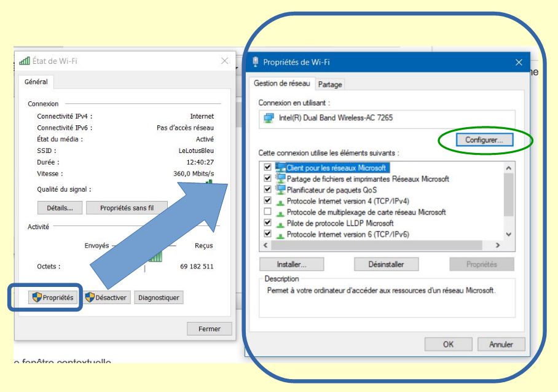Switch to the Partage tab
This screenshot has width=558, height=392.
[x=330, y=85]
